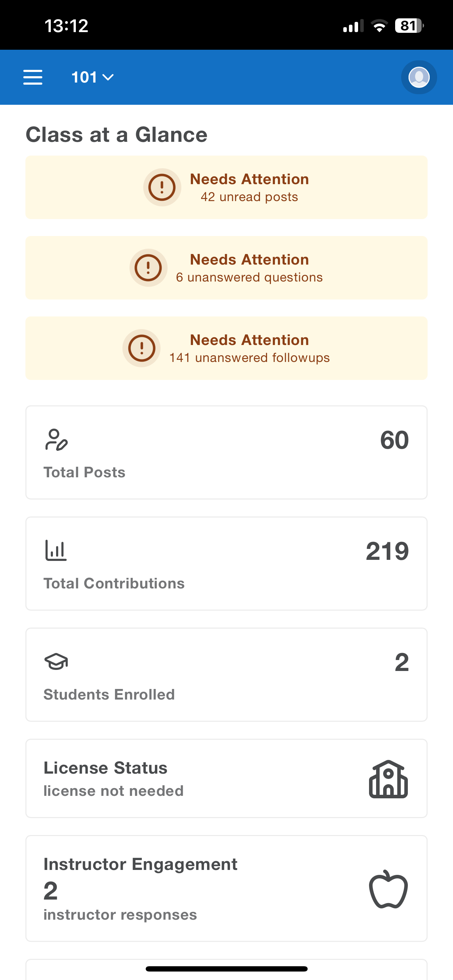Open the 6 unanswered questions alert
453x980 pixels.
[x=226, y=268]
